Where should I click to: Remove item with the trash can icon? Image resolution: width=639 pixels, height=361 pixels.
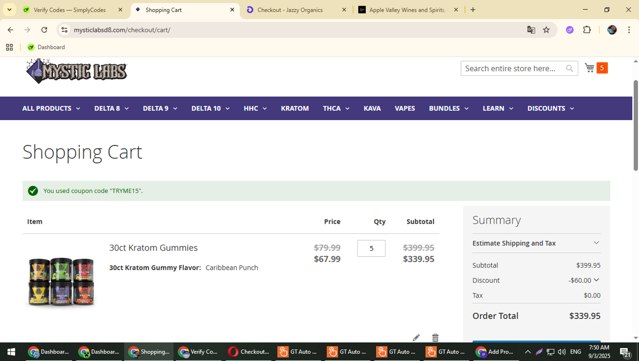click(435, 337)
